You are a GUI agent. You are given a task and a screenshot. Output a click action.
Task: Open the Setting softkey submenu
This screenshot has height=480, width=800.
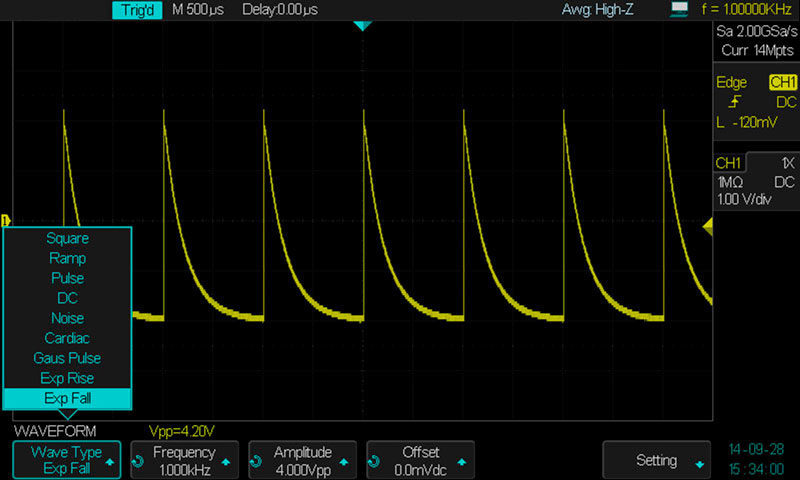[x=656, y=460]
